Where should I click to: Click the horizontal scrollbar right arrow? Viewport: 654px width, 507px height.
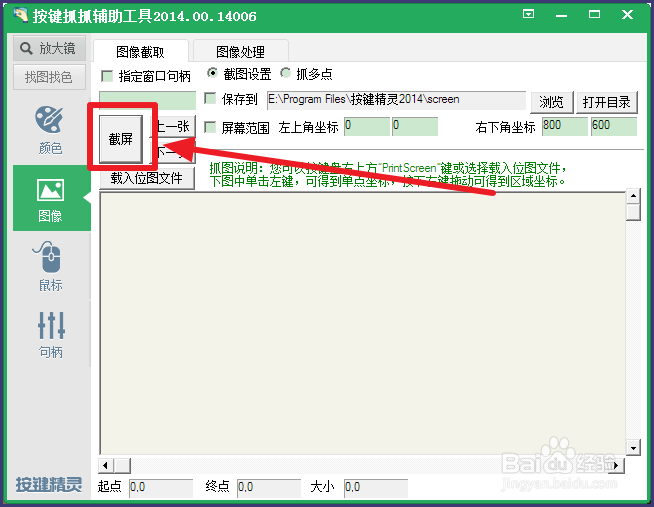click(x=616, y=465)
